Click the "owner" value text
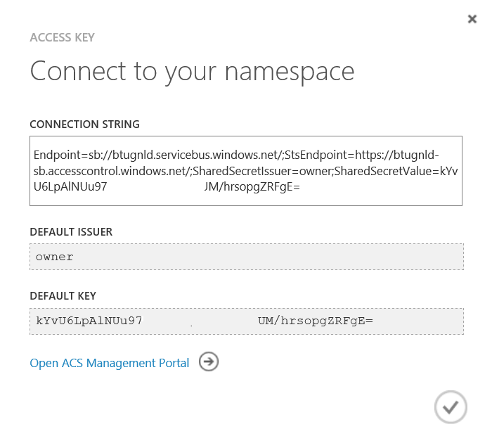Image resolution: width=492 pixels, height=448 pixels. point(55,257)
